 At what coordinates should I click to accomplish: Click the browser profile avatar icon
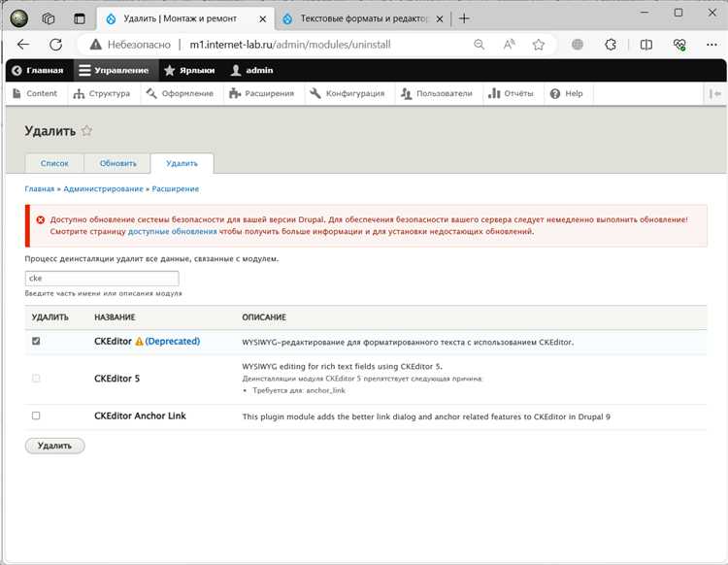coord(19,18)
